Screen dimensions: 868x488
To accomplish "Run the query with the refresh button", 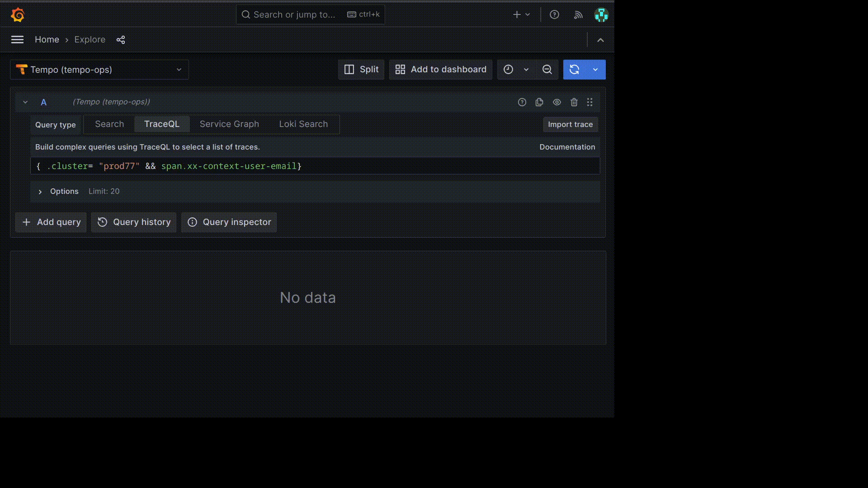I will [x=574, y=70].
